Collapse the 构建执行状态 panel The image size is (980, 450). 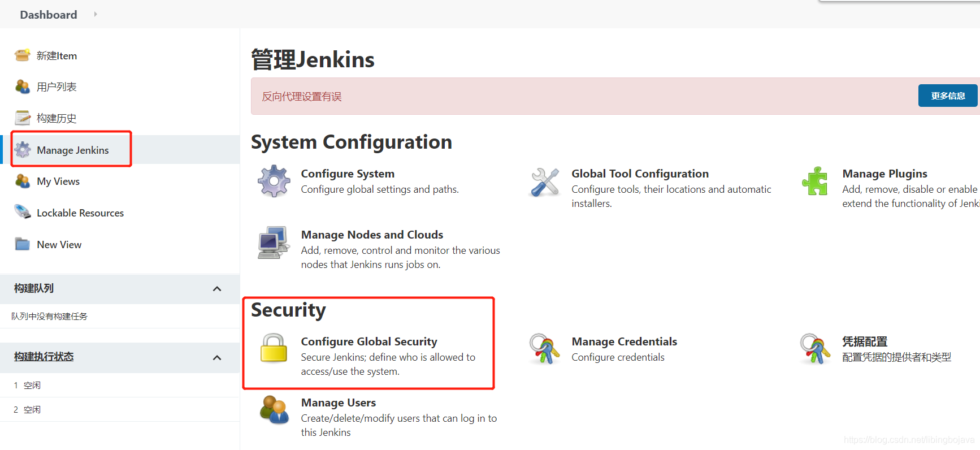[217, 358]
